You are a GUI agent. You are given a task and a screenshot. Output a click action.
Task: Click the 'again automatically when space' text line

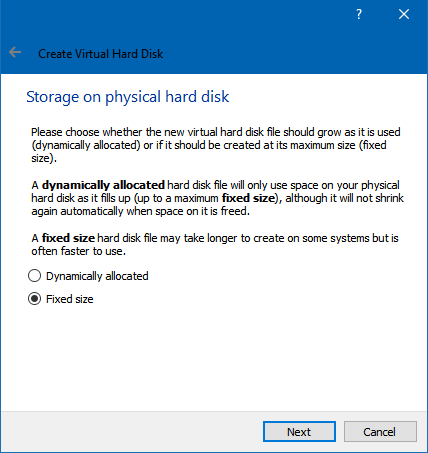[x=140, y=211]
